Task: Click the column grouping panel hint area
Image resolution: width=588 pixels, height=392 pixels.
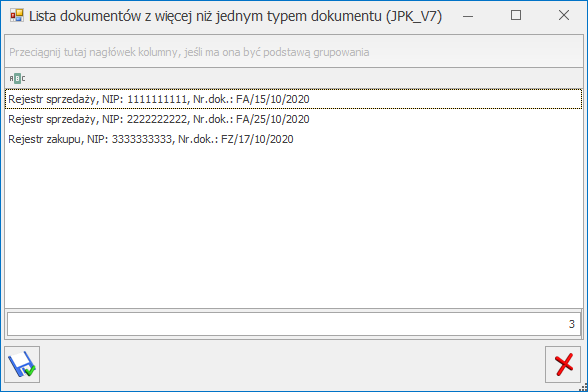Action: (x=294, y=52)
